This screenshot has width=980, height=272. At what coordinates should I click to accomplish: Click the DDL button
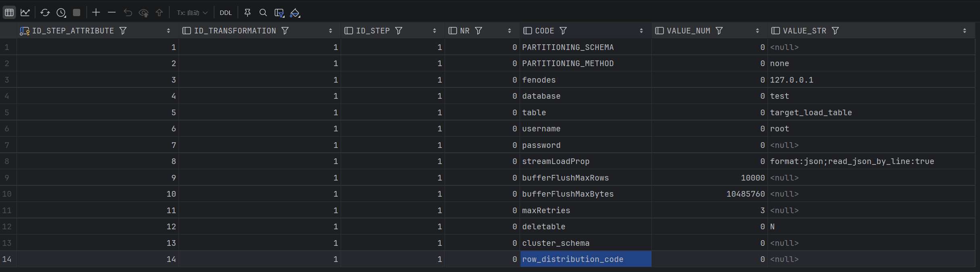pyautogui.click(x=226, y=12)
